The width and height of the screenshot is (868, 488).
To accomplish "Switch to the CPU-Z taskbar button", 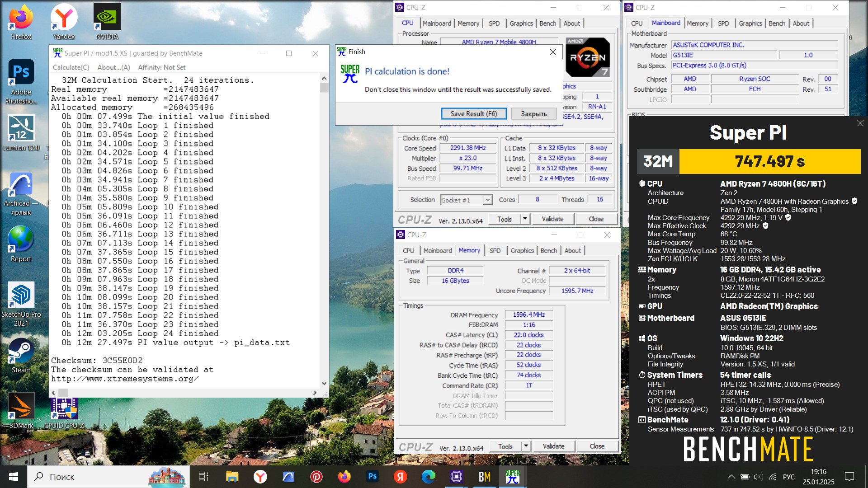I will [x=457, y=477].
